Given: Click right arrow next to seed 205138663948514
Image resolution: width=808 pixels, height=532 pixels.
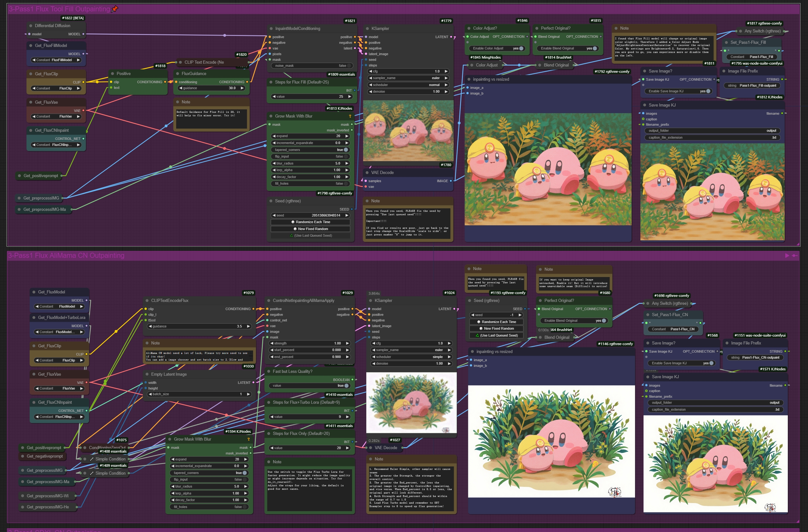Looking at the screenshot, I should point(347,215).
